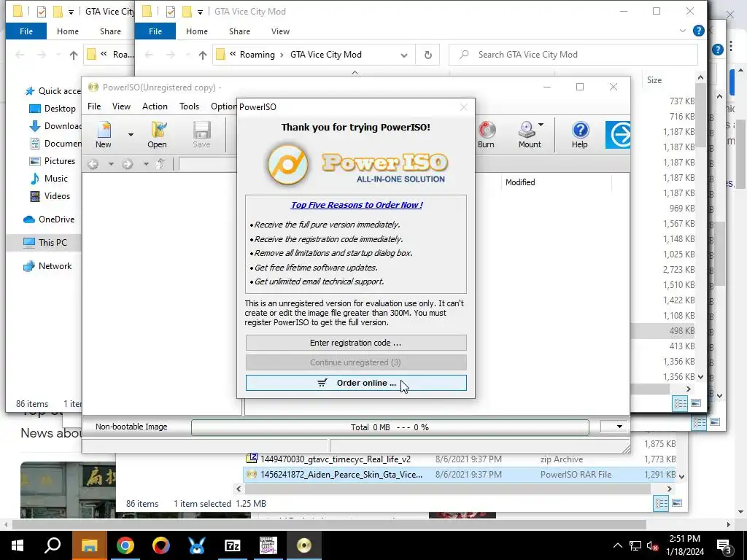Click the Open toolbar icon in PowerISO
Screen dimensions: 747x560
click(x=158, y=135)
